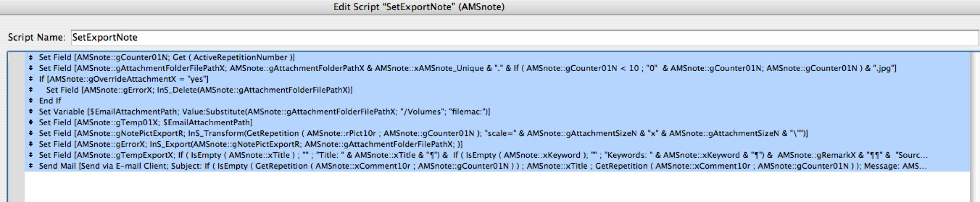
Task: Click the reorder handle of the gAttachmentFolderFilePathX Set Field step
Action: [31, 68]
